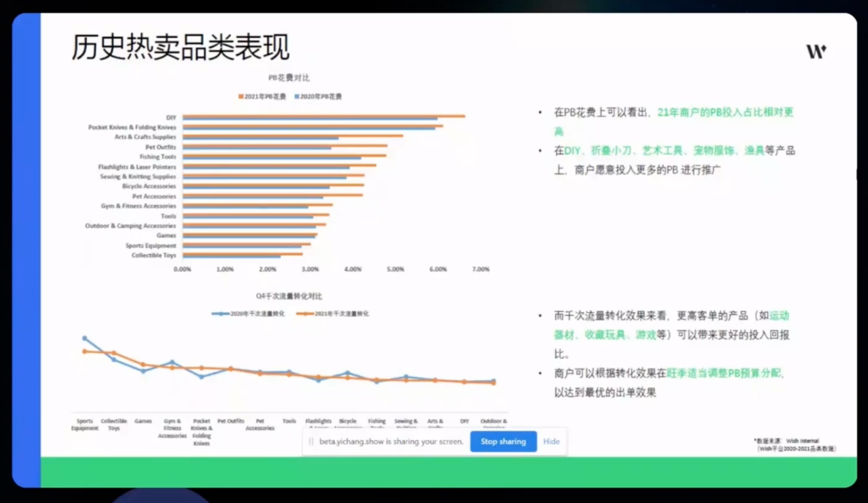
Task: Click the PB花费对比 chart title
Action: [x=289, y=77]
